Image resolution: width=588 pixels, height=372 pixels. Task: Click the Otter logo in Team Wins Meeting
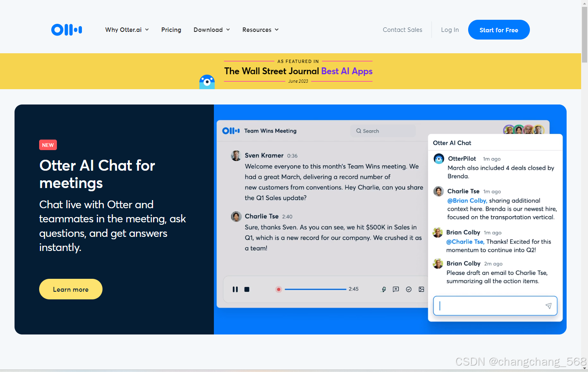click(231, 131)
